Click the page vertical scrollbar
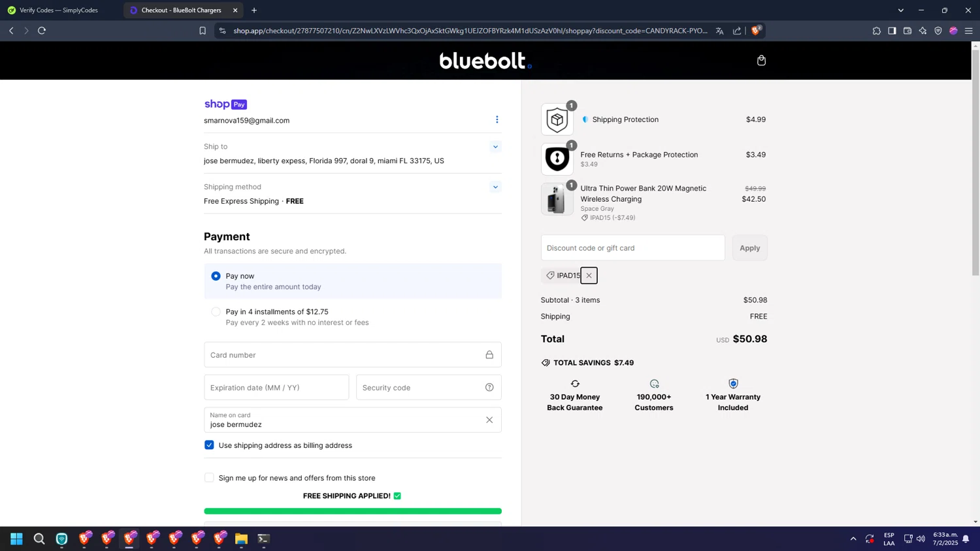Screen dimensions: 980x551 click(975, 163)
